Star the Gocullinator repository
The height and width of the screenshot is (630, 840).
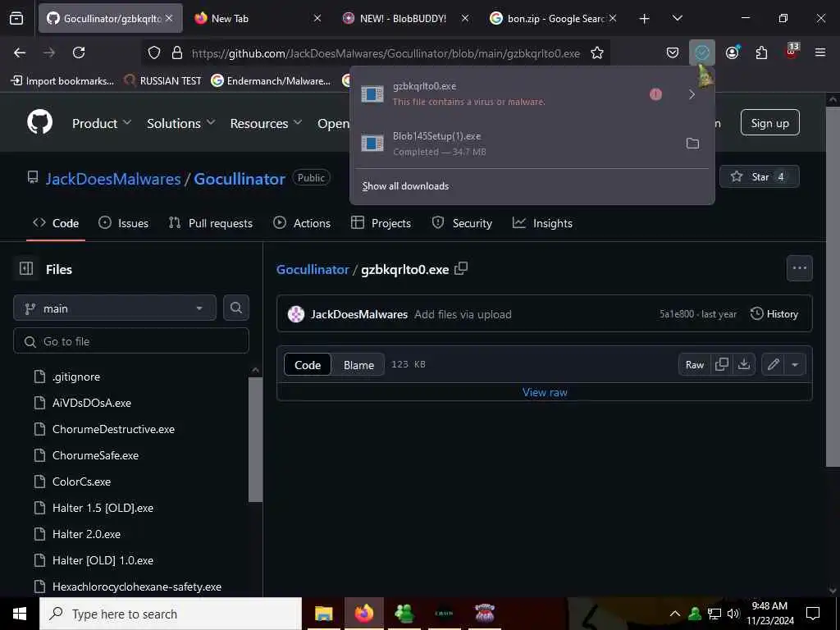[x=759, y=177]
